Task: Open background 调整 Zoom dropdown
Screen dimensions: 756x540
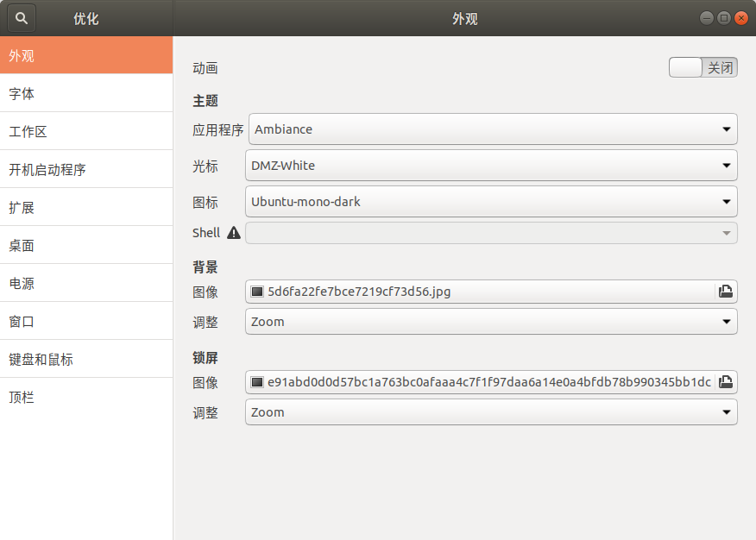Action: pos(491,321)
